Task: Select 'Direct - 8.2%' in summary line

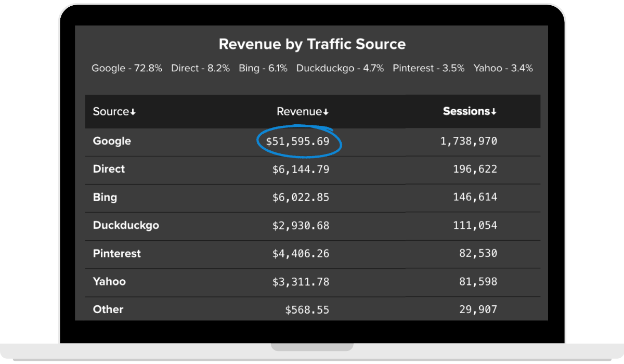Action: 200,68
